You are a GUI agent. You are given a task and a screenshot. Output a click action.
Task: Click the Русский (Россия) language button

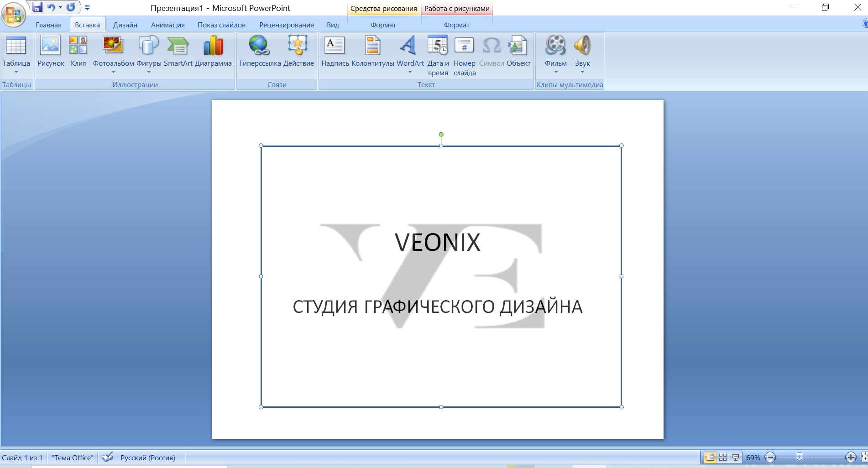coord(148,458)
